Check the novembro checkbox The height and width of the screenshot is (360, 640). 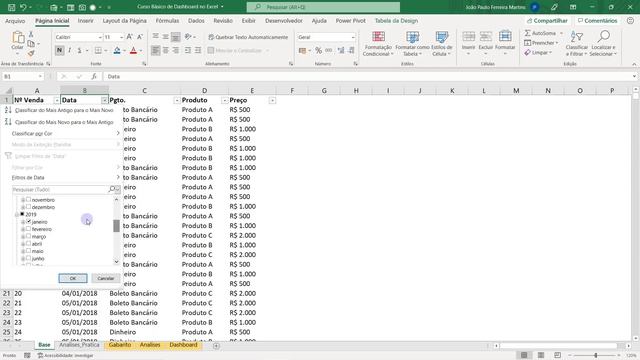pyautogui.click(x=29, y=200)
